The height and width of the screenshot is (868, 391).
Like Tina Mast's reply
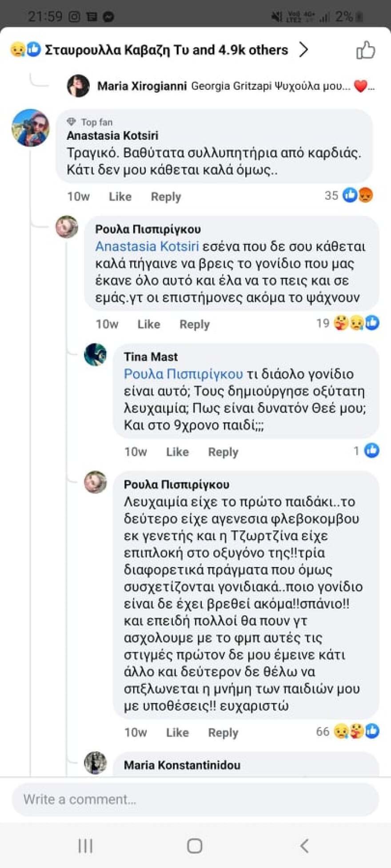tap(177, 452)
